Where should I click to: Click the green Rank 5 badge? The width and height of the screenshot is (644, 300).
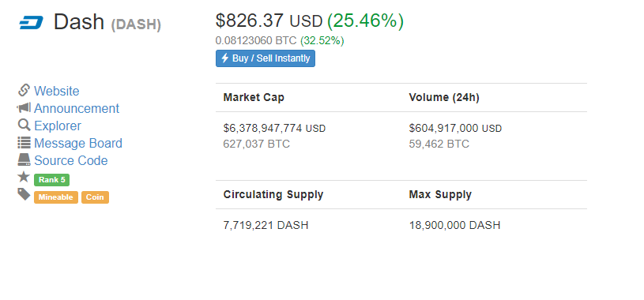(51, 180)
